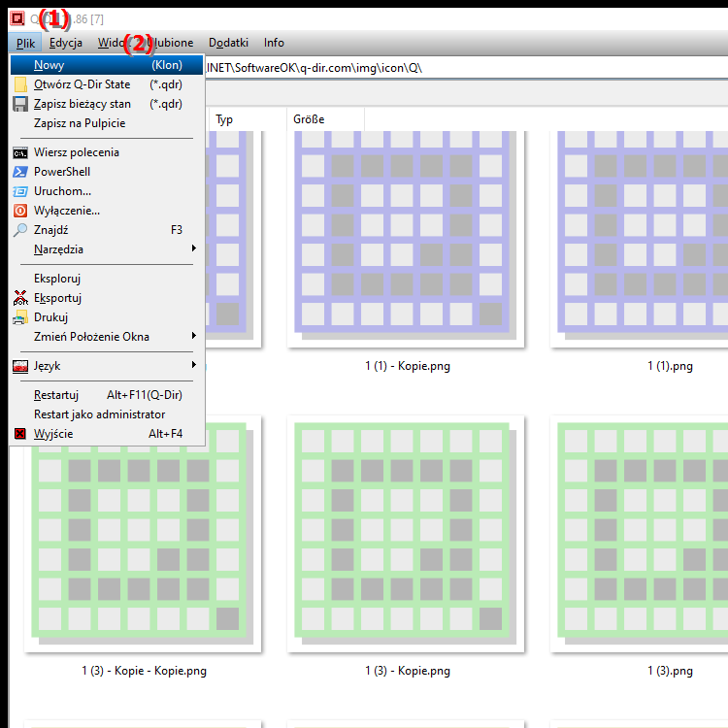Click the address bar path field

[466, 68]
